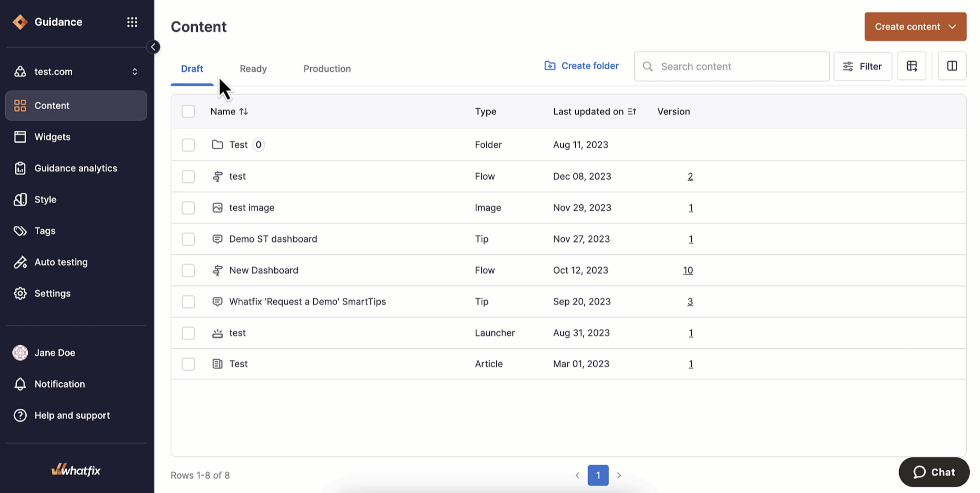Open the Chat support bubble

pyautogui.click(x=934, y=472)
